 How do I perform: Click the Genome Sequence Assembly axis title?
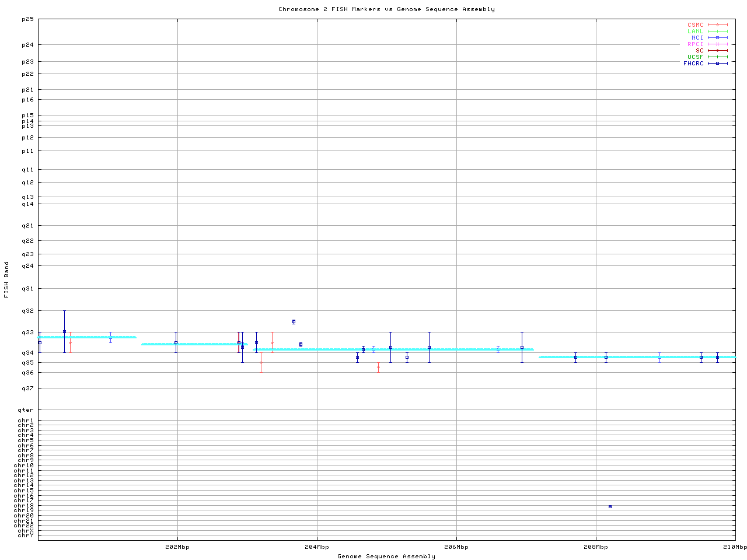[386, 556]
